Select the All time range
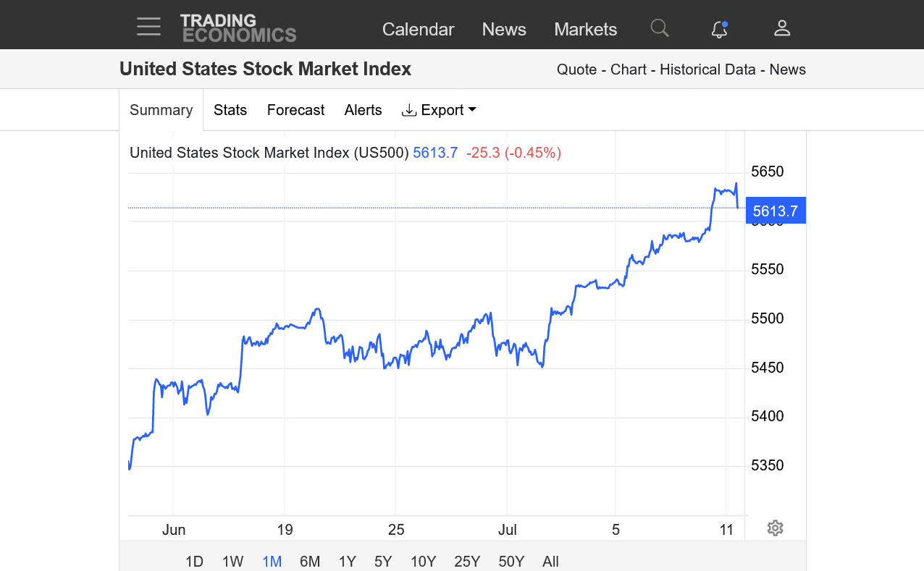The image size is (924, 571). (x=550, y=562)
